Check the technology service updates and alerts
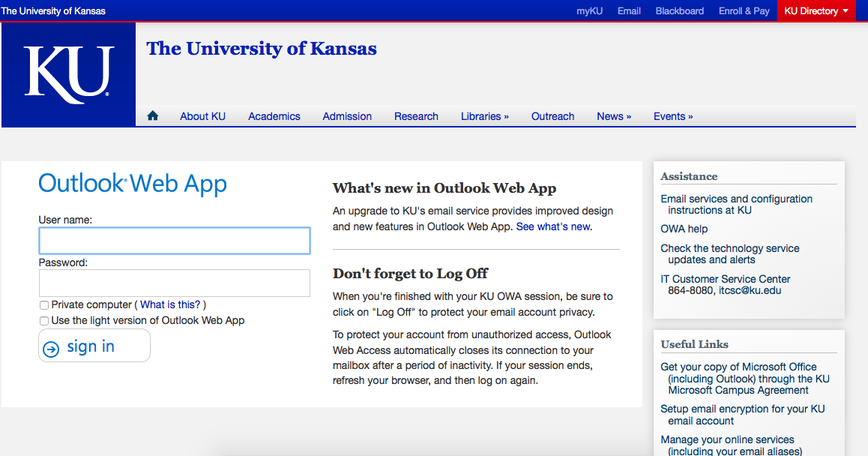The width and height of the screenshot is (868, 456). click(x=729, y=253)
